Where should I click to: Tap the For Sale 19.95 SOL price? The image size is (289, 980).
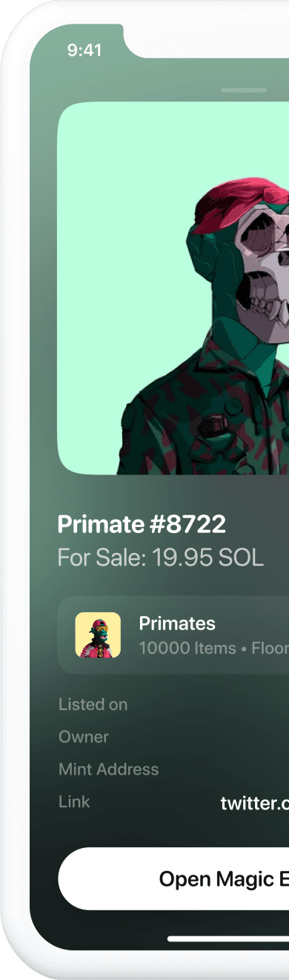click(161, 557)
